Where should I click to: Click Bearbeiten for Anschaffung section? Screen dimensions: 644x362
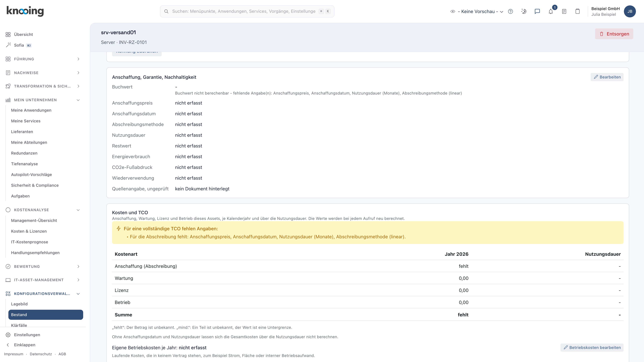pyautogui.click(x=607, y=77)
